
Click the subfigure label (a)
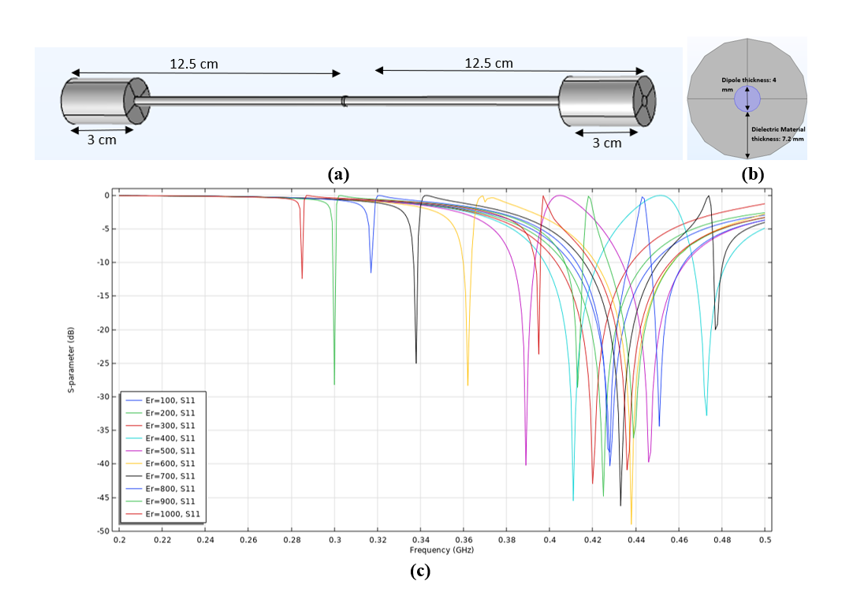click(340, 173)
